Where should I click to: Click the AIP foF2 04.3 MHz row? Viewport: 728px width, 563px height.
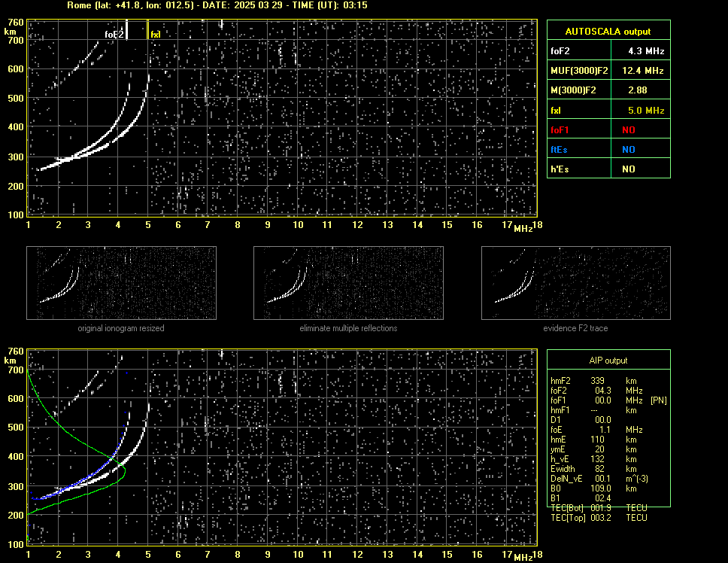[596, 390]
